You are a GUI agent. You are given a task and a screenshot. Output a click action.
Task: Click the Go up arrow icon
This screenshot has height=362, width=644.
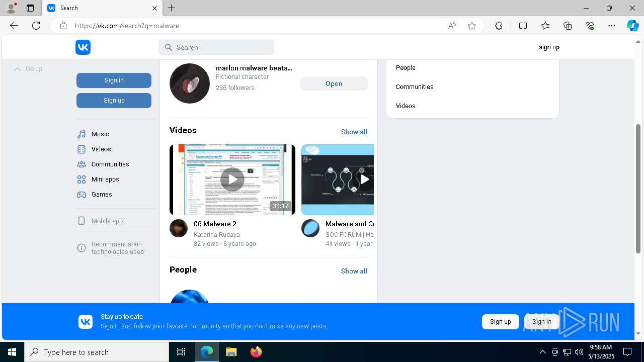(x=18, y=69)
